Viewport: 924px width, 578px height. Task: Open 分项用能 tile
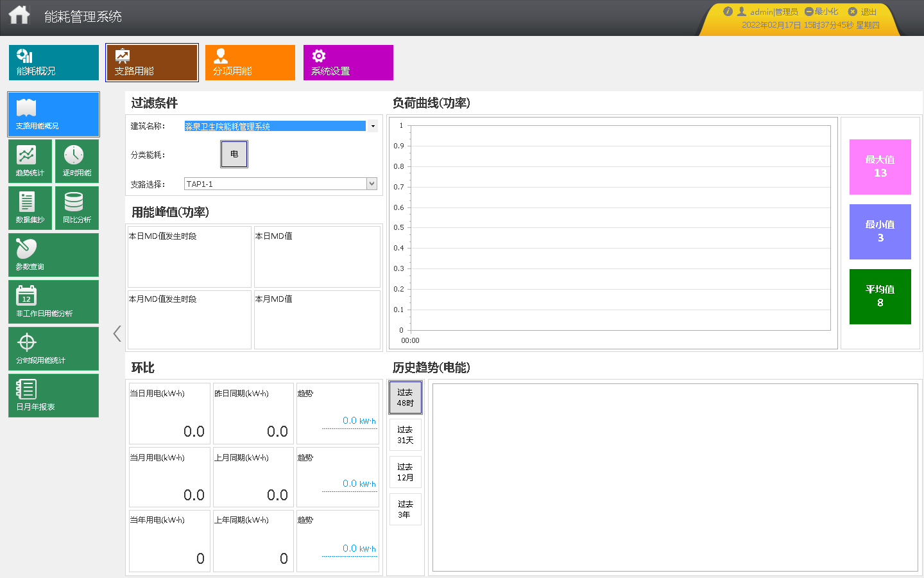point(250,62)
